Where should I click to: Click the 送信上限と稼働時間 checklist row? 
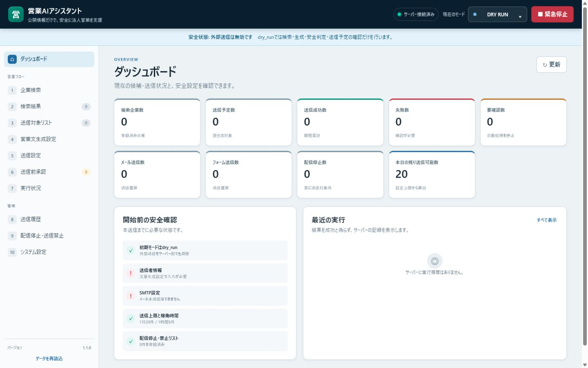click(205, 318)
